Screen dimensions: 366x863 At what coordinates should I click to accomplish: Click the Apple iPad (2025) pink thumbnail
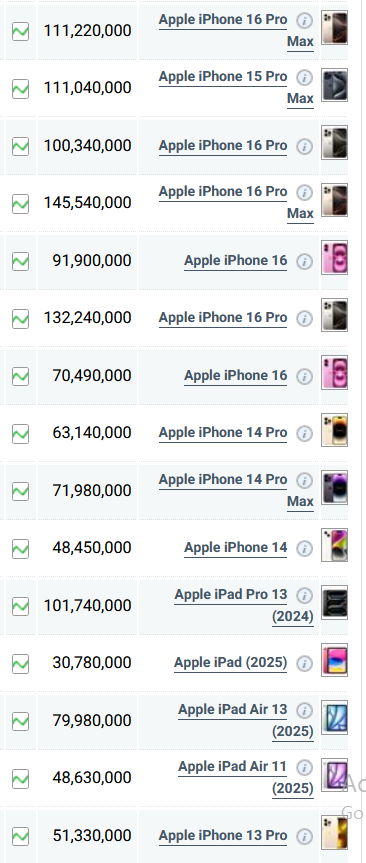[335, 660]
